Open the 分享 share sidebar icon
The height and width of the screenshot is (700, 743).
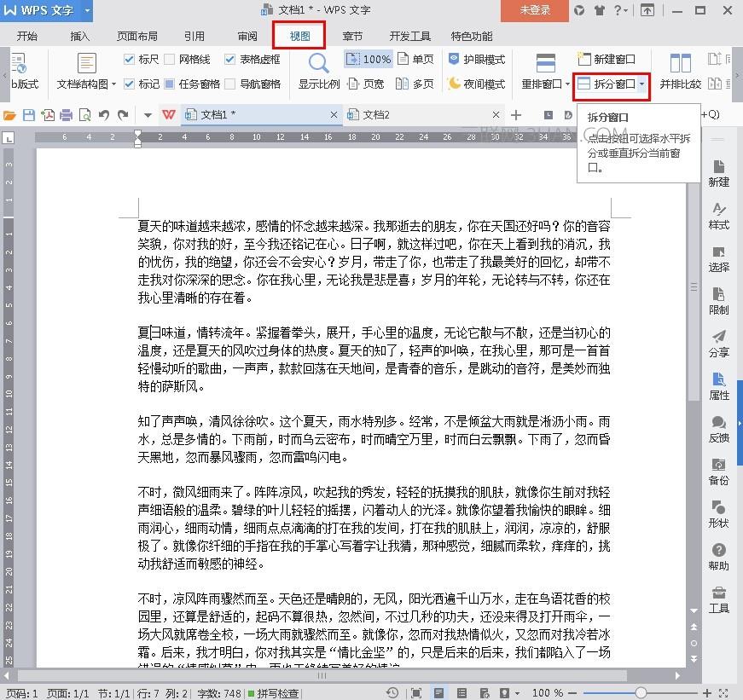718,343
